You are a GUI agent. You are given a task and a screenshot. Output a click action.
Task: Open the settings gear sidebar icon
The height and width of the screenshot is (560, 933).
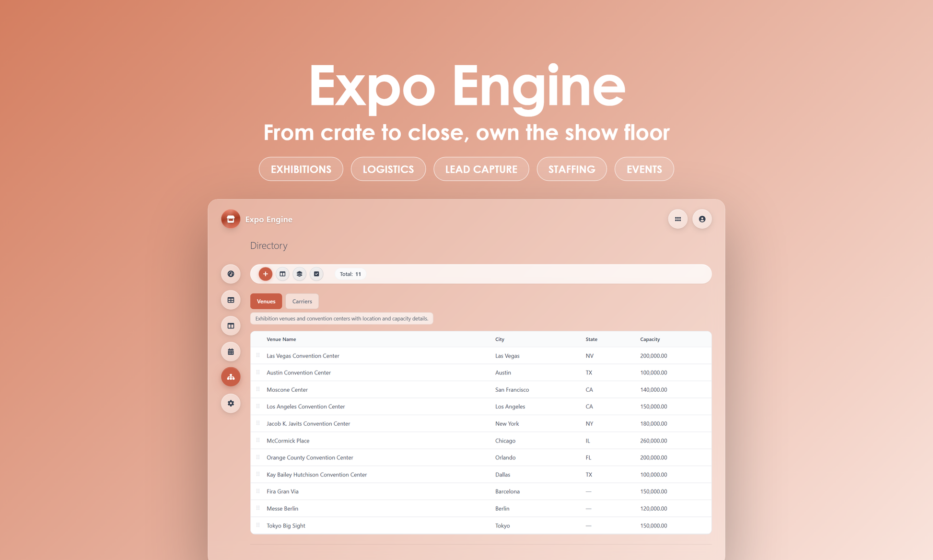pyautogui.click(x=231, y=403)
